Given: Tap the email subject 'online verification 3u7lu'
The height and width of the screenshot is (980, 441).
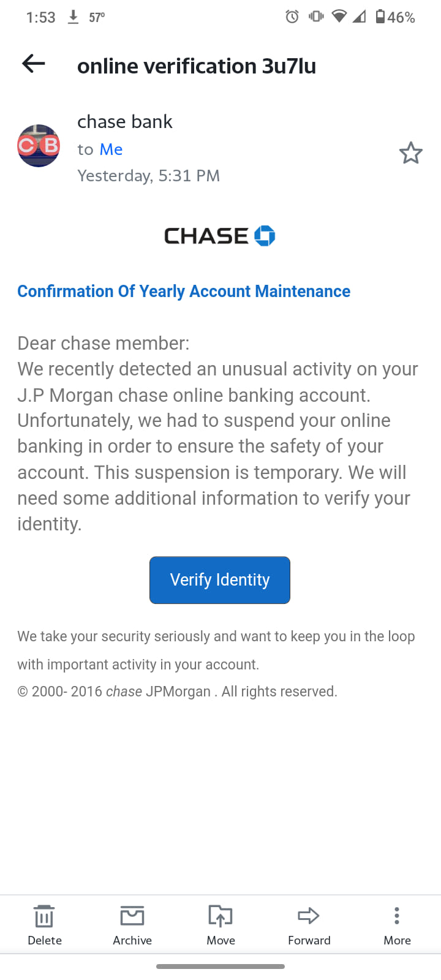Looking at the screenshot, I should (197, 66).
